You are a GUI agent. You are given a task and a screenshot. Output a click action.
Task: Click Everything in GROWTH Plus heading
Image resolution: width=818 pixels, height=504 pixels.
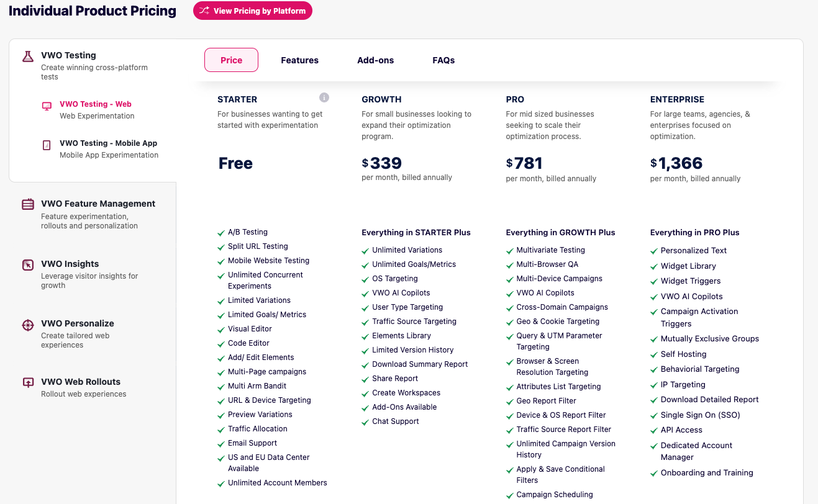pyautogui.click(x=560, y=233)
